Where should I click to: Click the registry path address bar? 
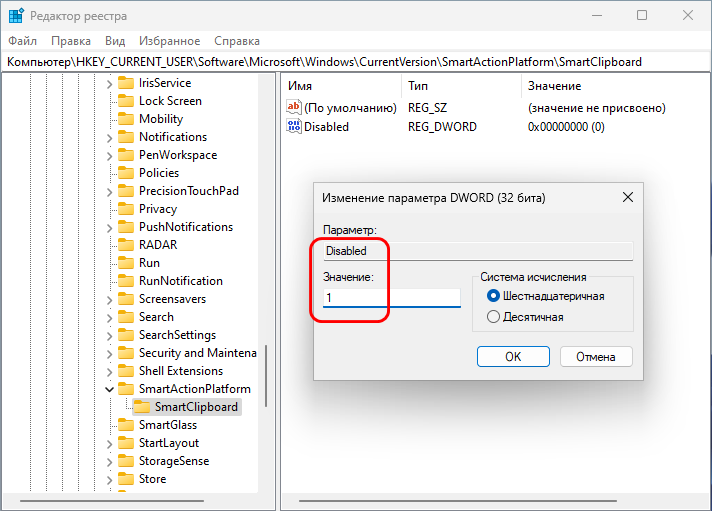coord(356,62)
